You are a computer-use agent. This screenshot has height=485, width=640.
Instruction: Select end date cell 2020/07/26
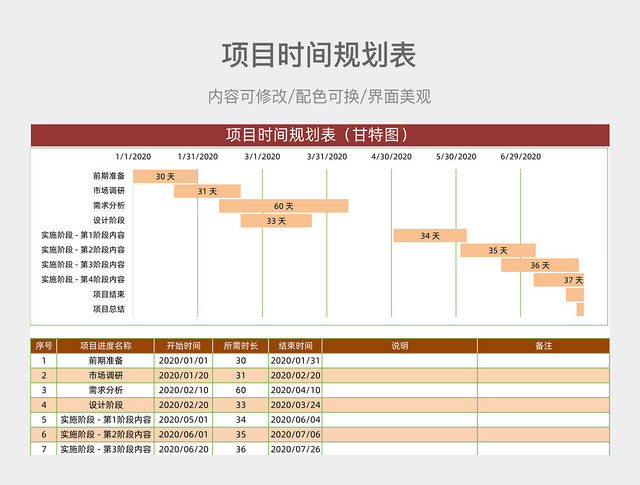[295, 449]
